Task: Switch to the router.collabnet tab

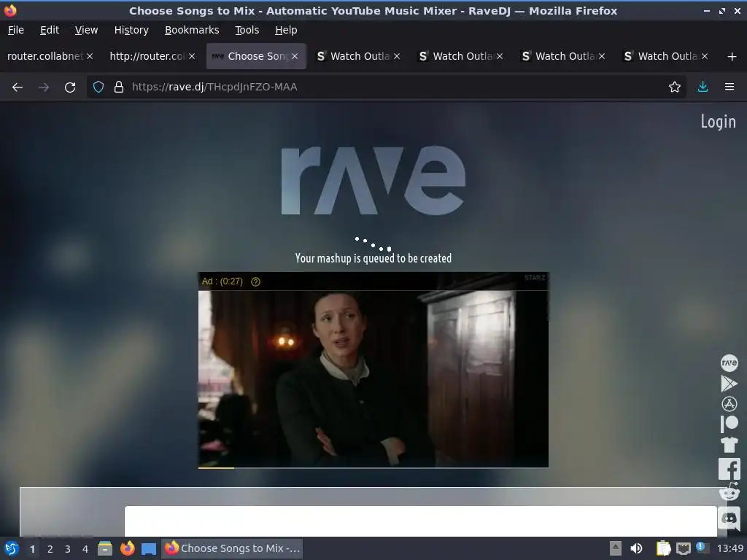Action: point(44,56)
